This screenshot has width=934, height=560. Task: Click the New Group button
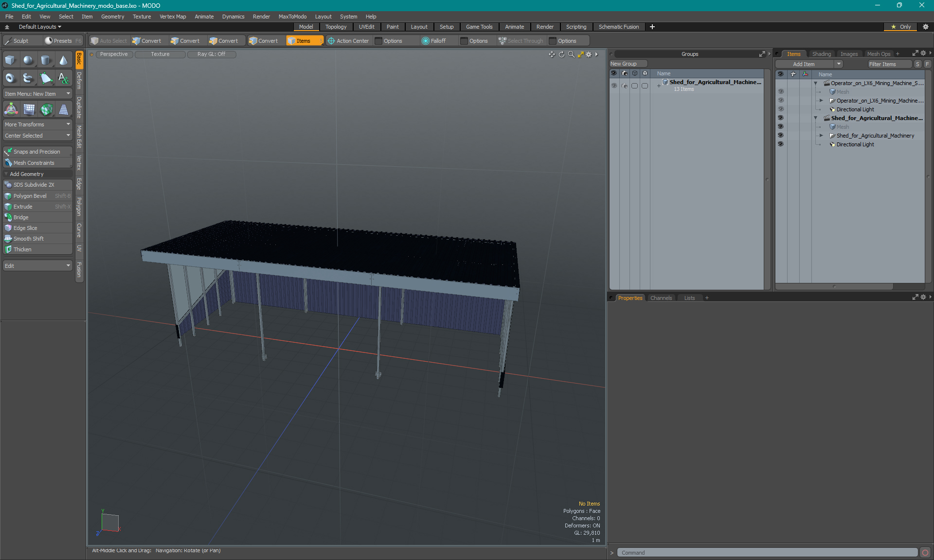(628, 64)
